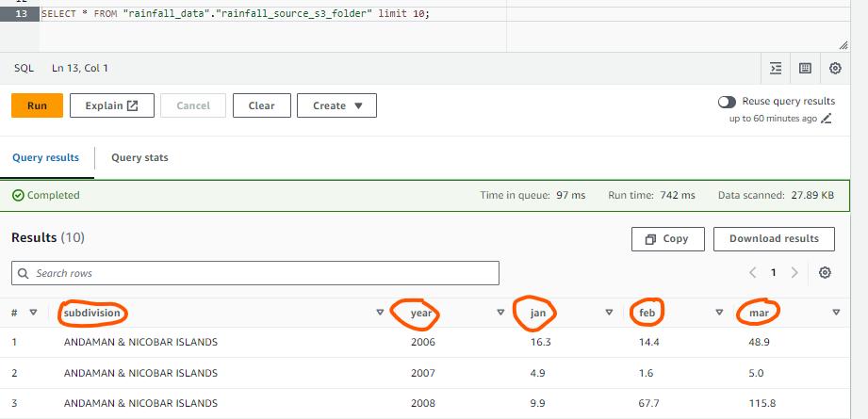The height and width of the screenshot is (419, 868).
Task: Copy the query results
Action: [x=666, y=239]
